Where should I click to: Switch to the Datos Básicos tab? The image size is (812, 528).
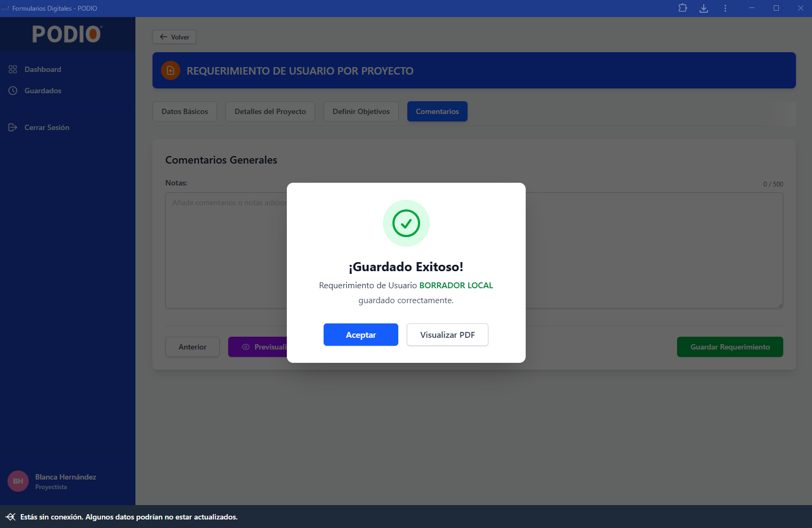pos(184,111)
